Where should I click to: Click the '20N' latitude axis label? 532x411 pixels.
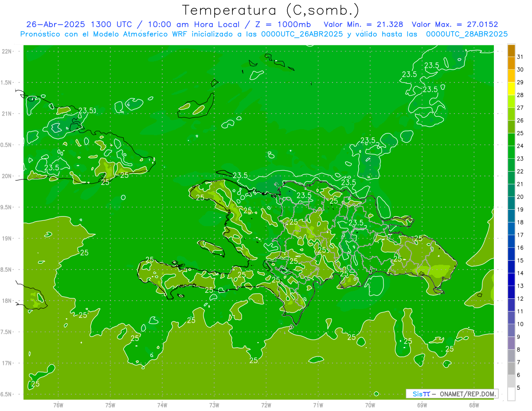[x=7, y=176]
